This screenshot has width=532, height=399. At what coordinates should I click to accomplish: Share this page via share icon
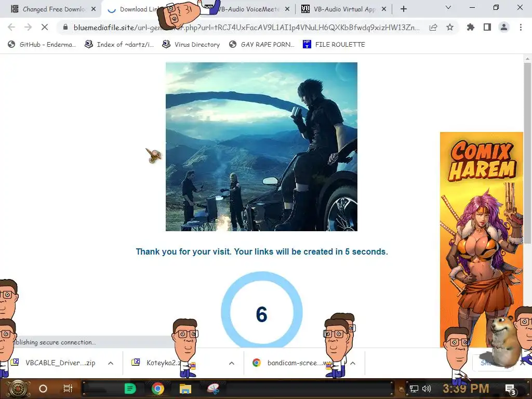pyautogui.click(x=433, y=28)
